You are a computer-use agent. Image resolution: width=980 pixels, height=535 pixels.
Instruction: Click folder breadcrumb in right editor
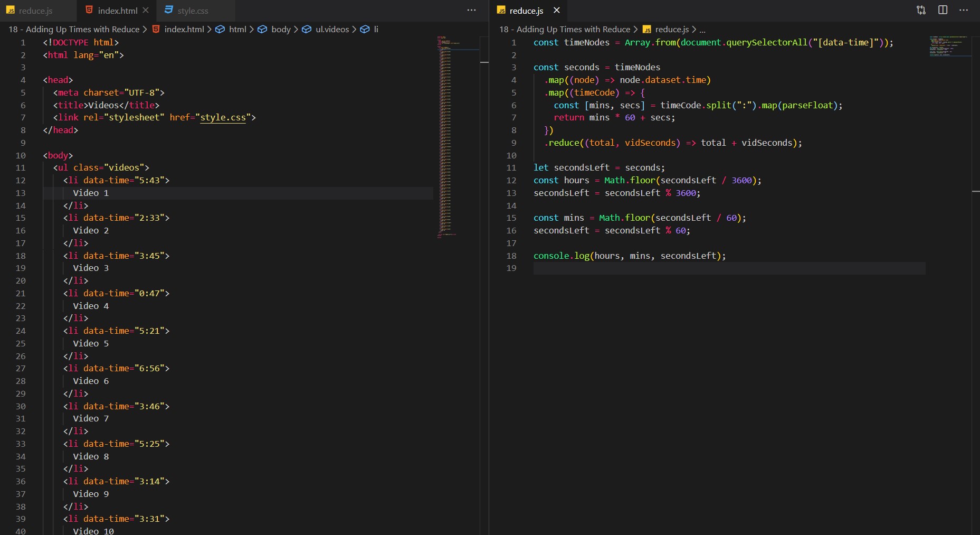point(565,30)
